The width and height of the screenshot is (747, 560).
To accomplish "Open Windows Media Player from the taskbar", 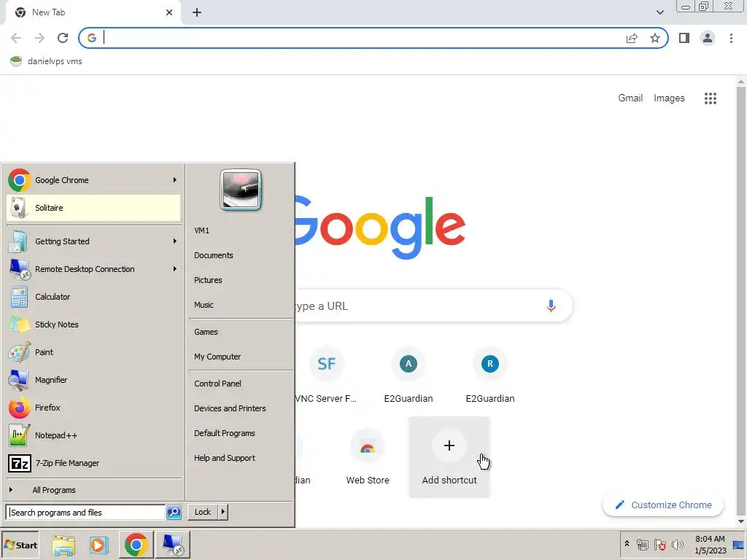I will pos(99,545).
